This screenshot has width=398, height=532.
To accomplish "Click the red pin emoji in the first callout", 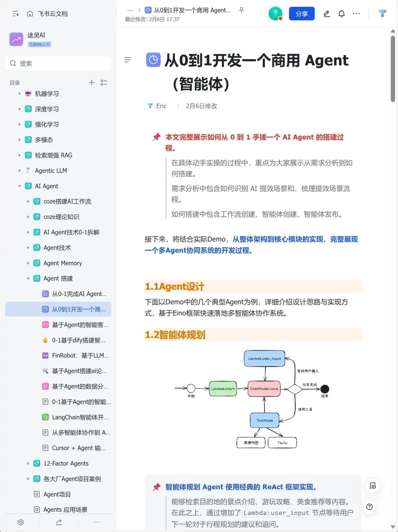I will tap(157, 137).
